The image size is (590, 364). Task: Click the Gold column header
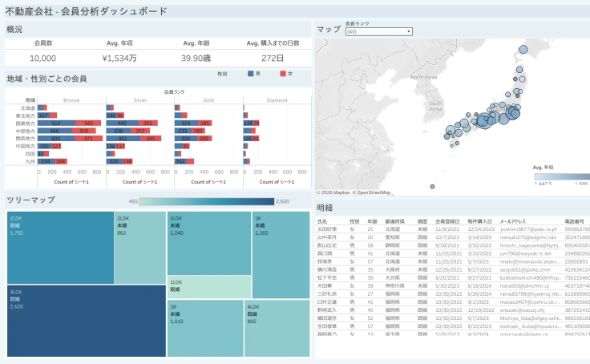pyautogui.click(x=208, y=100)
